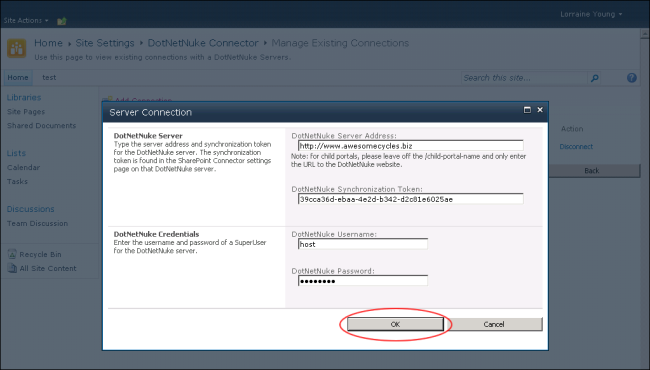The width and height of the screenshot is (650, 370).
Task: Open the help question mark icon
Action: click(631, 77)
